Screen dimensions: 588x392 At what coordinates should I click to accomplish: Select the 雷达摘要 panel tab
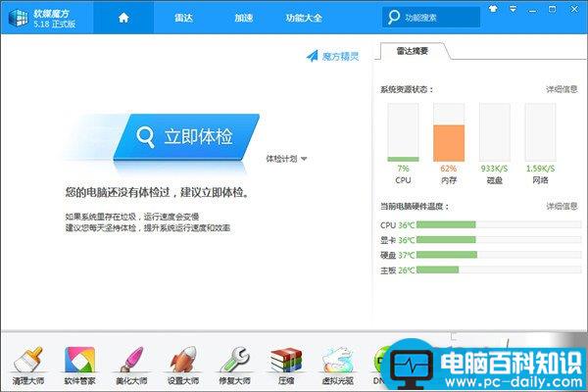(413, 51)
